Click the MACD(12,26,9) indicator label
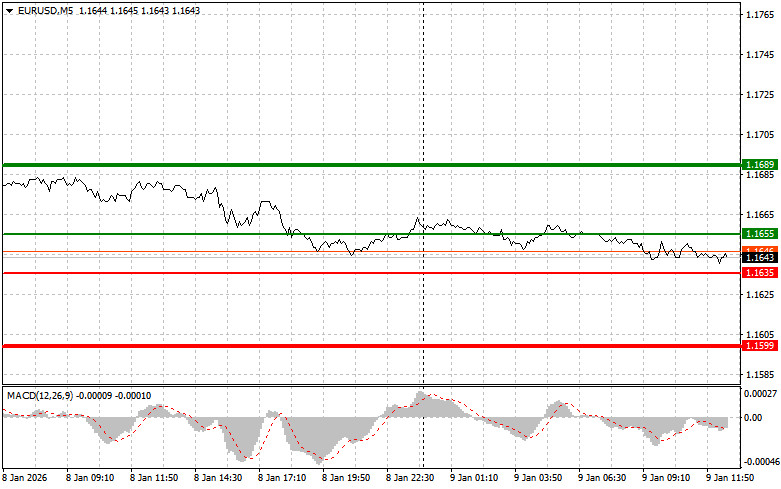Image resolution: width=781 pixels, height=489 pixels. (40, 396)
